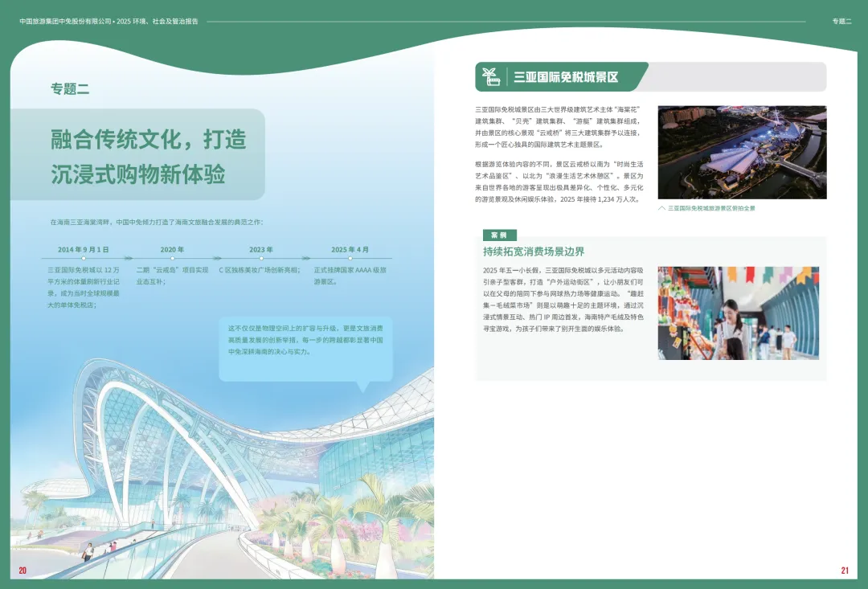
Task: Click the intro sentence starting 在海南三亚海棠湾畔
Action: click(x=157, y=222)
